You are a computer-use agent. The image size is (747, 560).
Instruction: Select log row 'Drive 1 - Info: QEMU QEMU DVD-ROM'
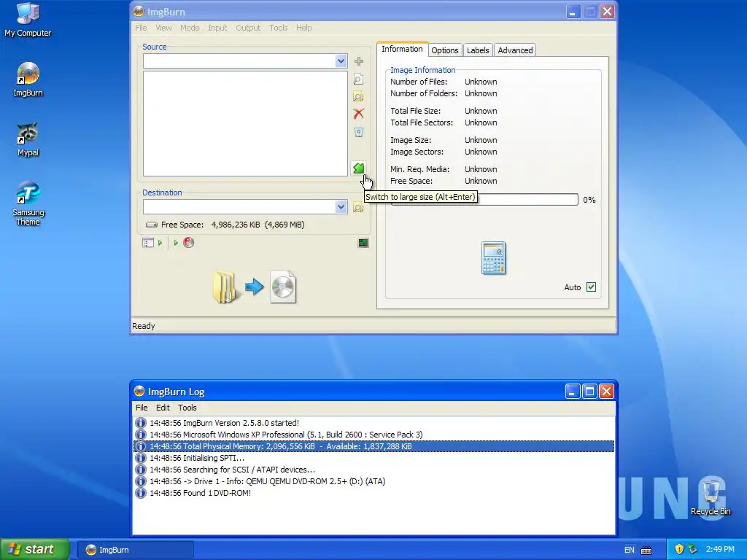(x=374, y=481)
